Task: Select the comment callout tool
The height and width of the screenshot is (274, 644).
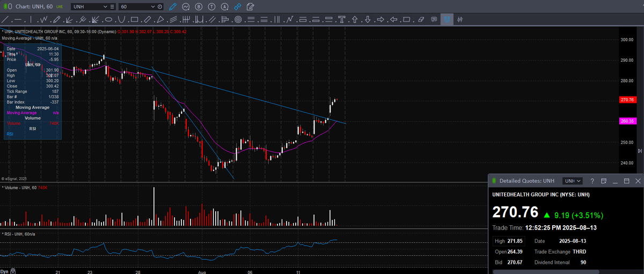Action: tap(434, 20)
